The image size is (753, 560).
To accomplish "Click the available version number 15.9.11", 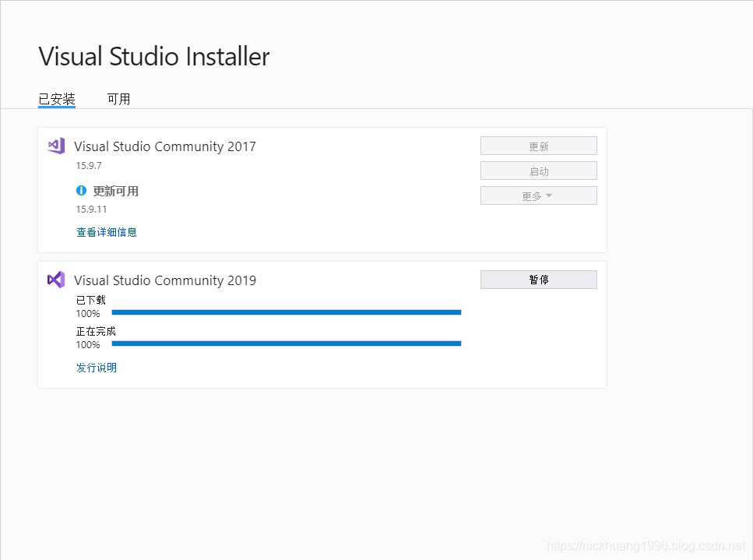I will point(91,210).
